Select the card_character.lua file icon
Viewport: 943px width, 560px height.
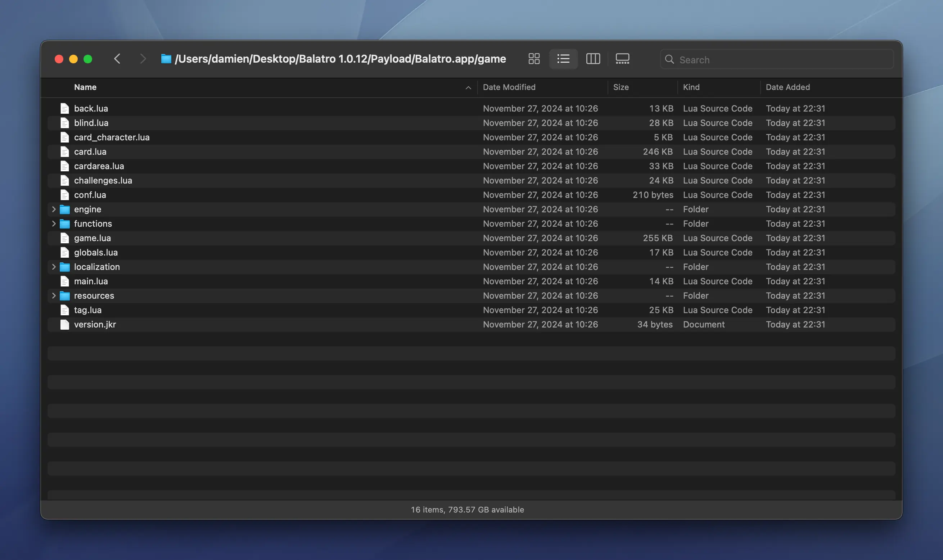(x=64, y=137)
